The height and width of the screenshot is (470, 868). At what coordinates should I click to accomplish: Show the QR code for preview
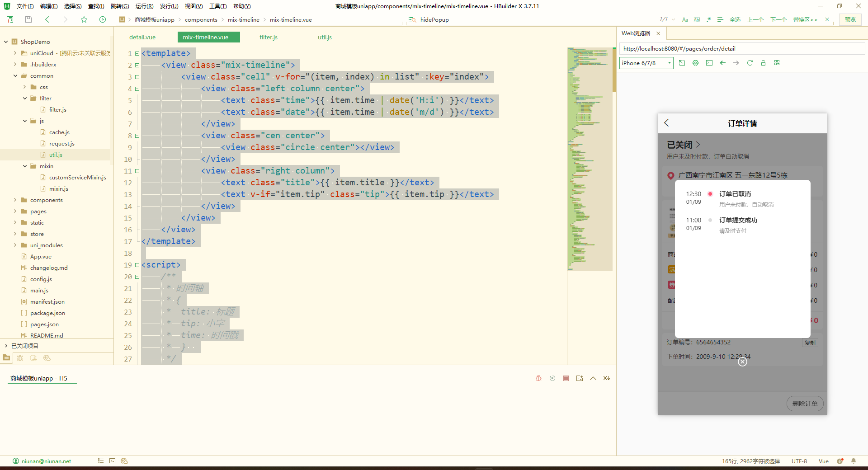tap(777, 63)
